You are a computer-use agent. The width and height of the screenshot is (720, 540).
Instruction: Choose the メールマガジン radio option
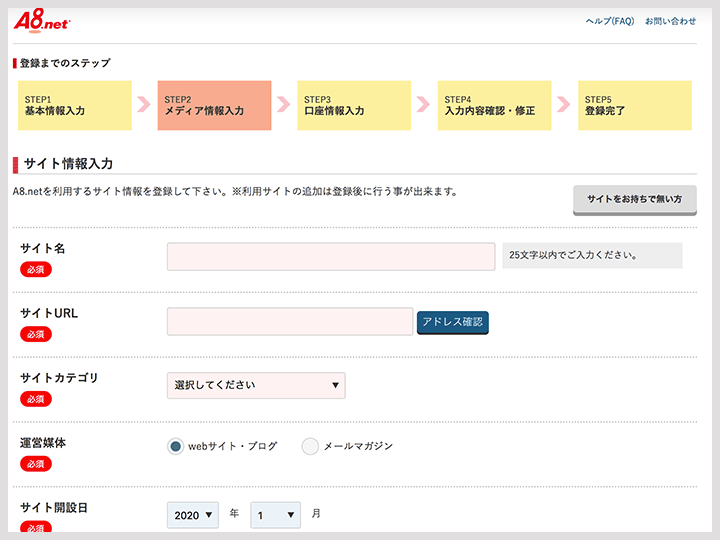coord(310,446)
